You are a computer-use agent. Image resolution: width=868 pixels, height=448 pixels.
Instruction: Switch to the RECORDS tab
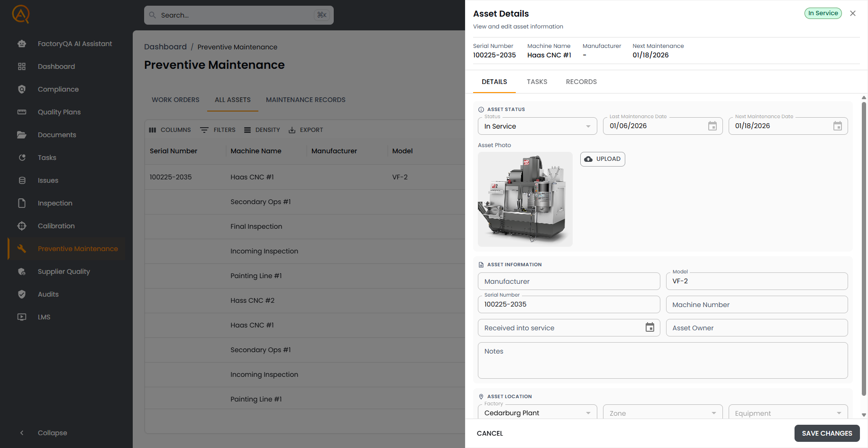click(581, 82)
